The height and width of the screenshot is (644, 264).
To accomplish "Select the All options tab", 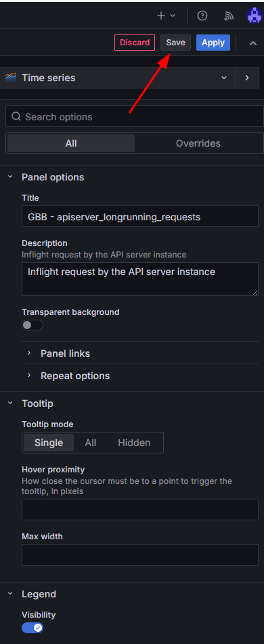I will (x=71, y=143).
